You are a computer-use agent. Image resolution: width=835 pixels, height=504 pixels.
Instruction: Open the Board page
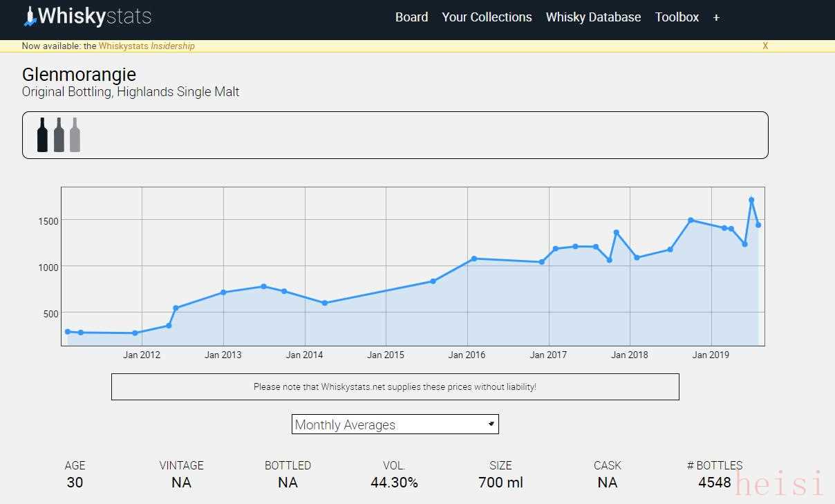(x=411, y=17)
